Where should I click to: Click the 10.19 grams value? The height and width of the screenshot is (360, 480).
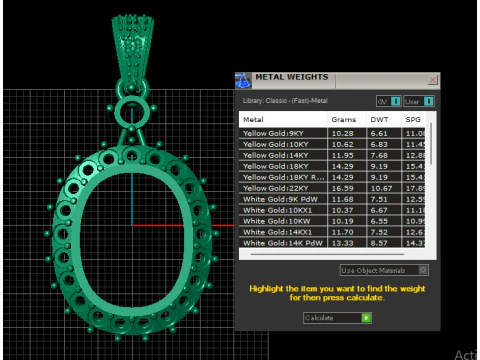pos(342,221)
